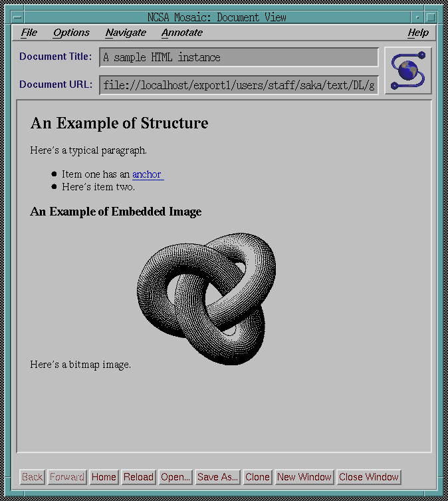
Task: Click the minimize button in title bar
Action: (417, 17)
